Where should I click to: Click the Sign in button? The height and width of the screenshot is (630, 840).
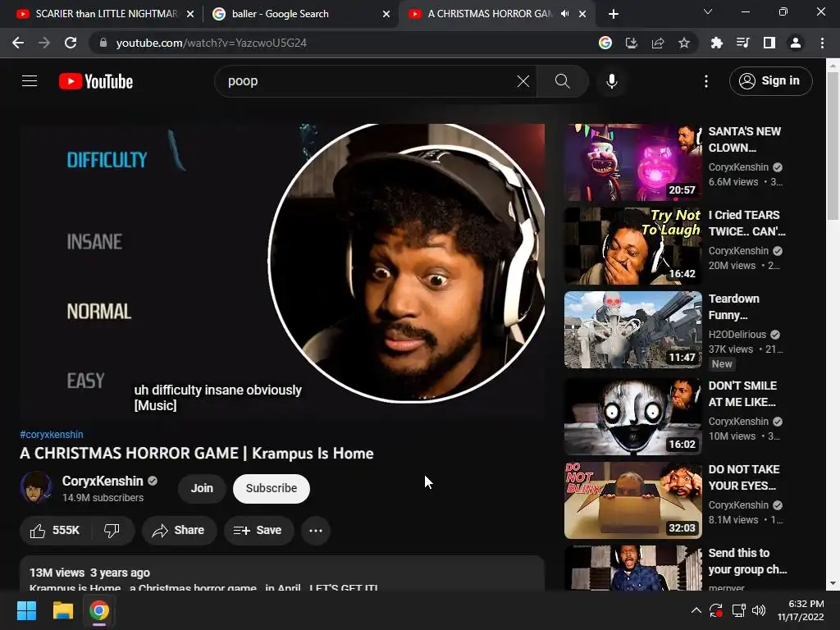point(770,81)
